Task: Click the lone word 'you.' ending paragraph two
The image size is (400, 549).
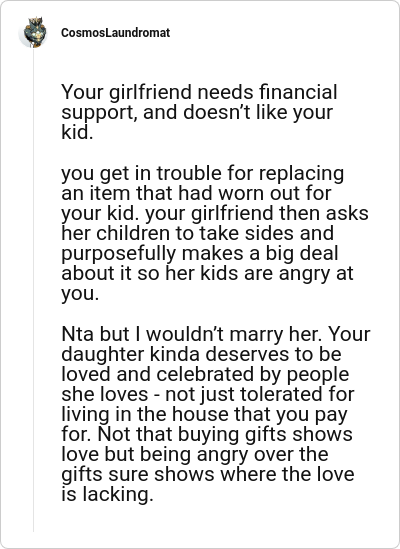Action: [x=80, y=294]
